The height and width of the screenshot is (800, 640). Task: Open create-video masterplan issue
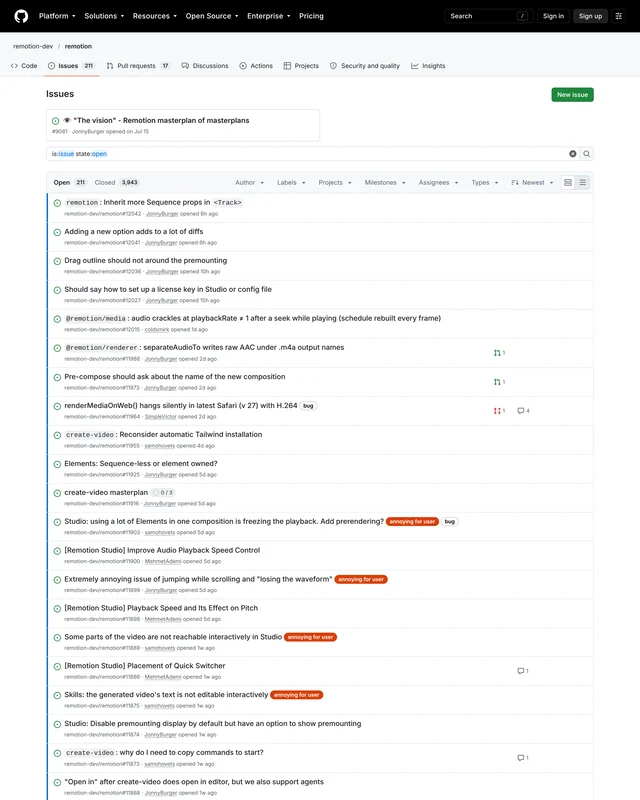[106, 492]
